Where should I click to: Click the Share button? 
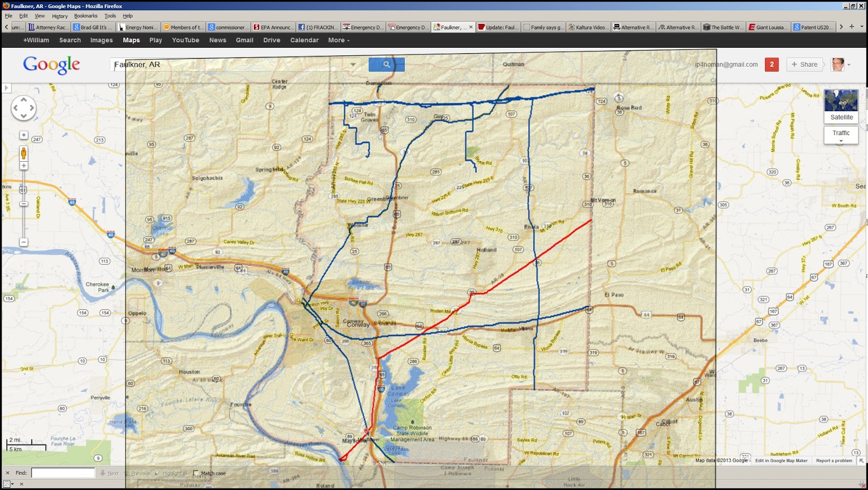(x=805, y=65)
